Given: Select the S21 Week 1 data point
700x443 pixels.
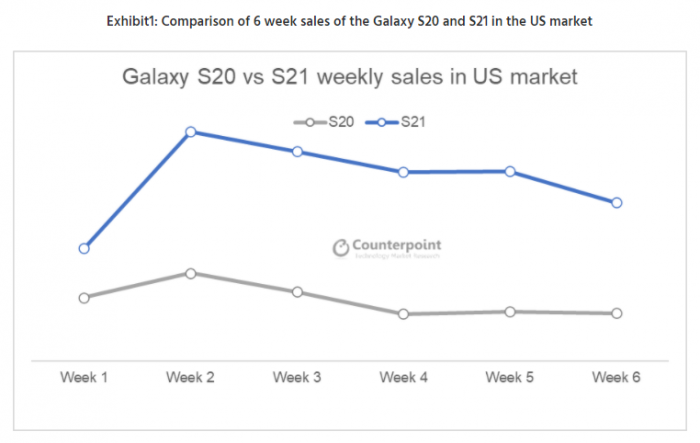Looking at the screenshot, I should 84,248.
